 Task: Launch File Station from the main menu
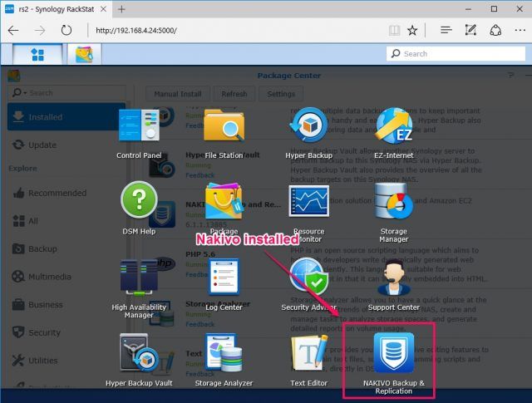[224, 125]
